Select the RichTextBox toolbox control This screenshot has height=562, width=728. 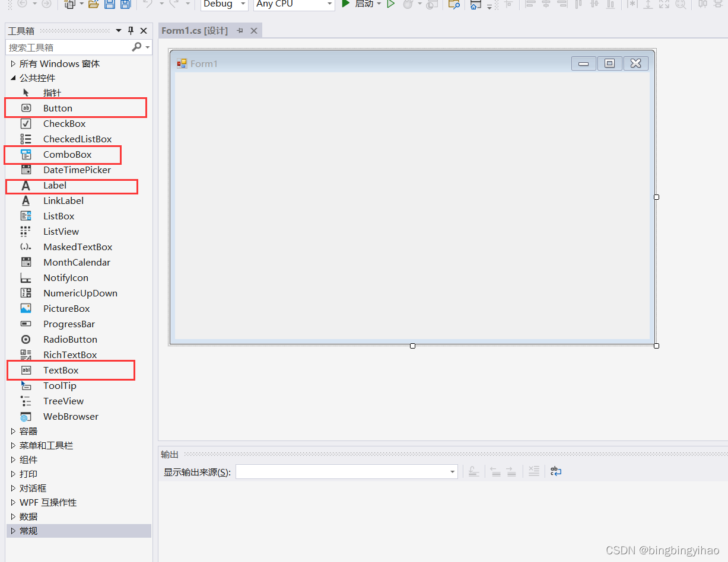pyautogui.click(x=78, y=355)
